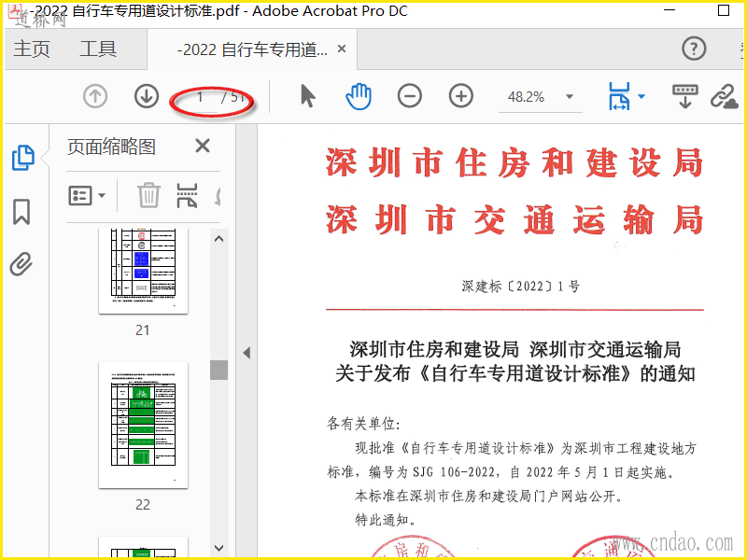Open the page thumbnails panel icon

pos(22,157)
